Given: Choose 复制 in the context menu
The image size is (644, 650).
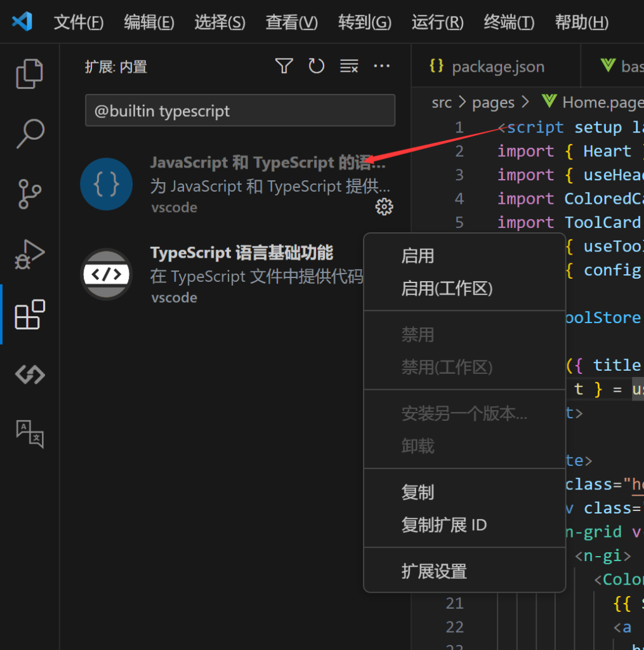Looking at the screenshot, I should pyautogui.click(x=464, y=492).
